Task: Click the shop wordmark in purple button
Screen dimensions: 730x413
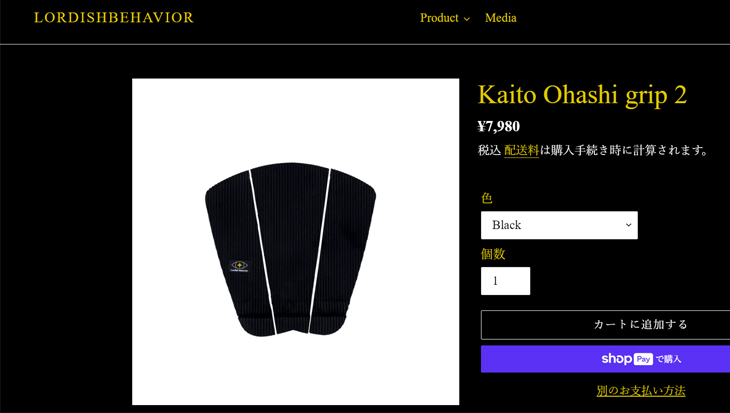Action: (616, 359)
